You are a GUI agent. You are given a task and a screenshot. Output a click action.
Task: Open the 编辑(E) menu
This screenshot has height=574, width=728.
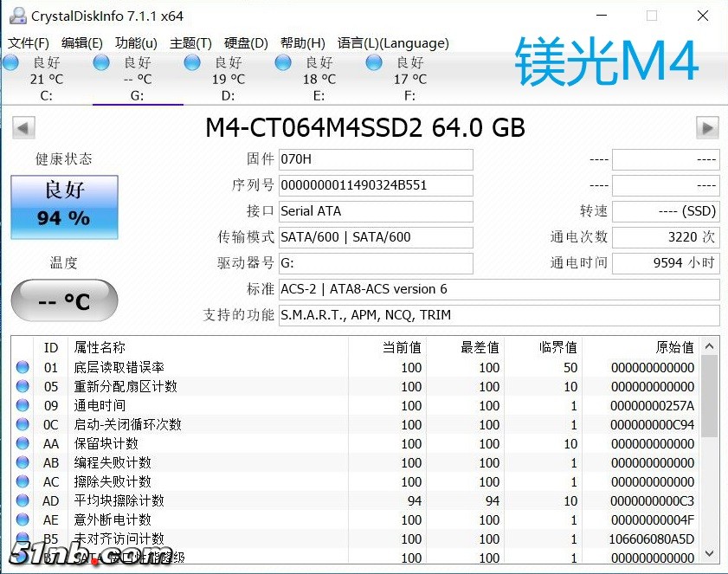[x=81, y=43]
